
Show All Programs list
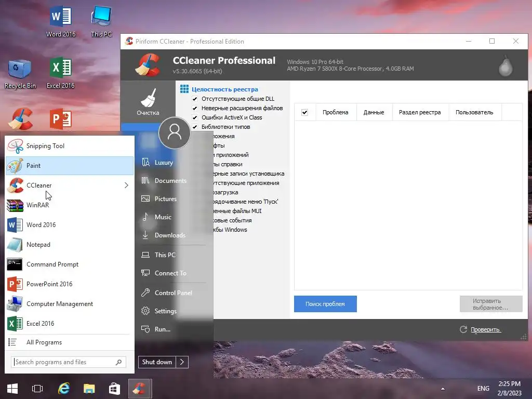click(x=70, y=342)
